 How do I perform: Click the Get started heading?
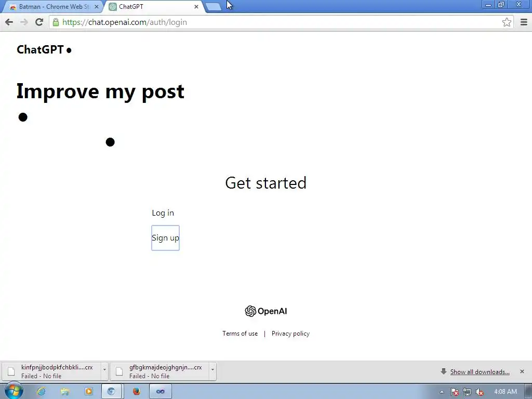tap(266, 183)
